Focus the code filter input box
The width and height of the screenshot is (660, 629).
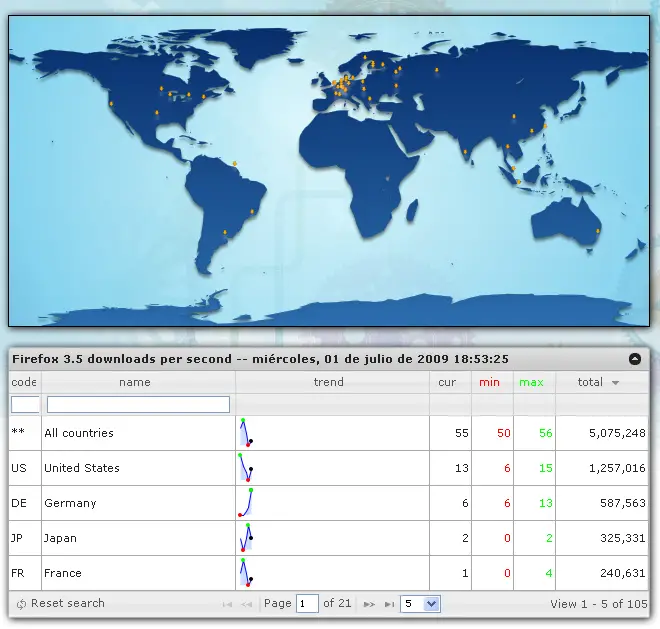[25, 405]
